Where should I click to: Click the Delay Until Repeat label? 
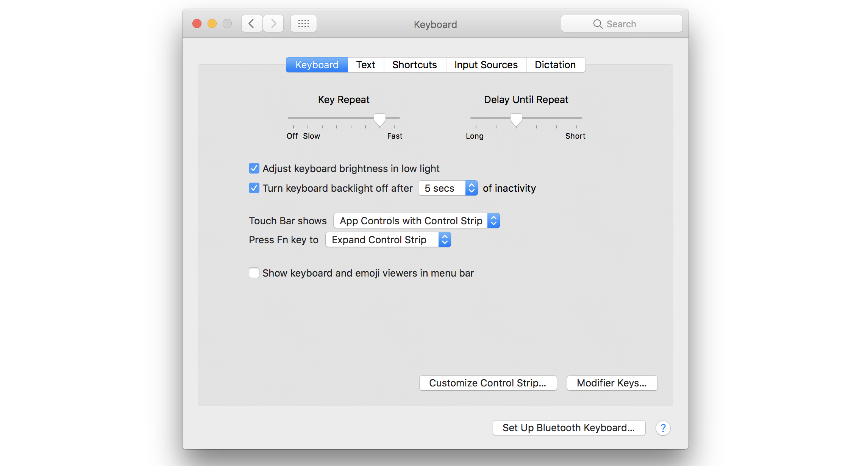(526, 100)
